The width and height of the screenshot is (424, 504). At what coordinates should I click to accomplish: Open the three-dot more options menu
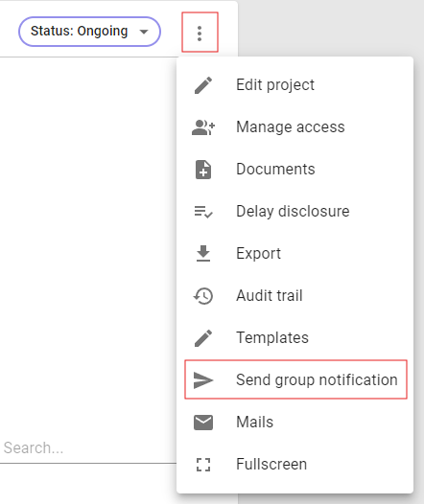click(200, 34)
